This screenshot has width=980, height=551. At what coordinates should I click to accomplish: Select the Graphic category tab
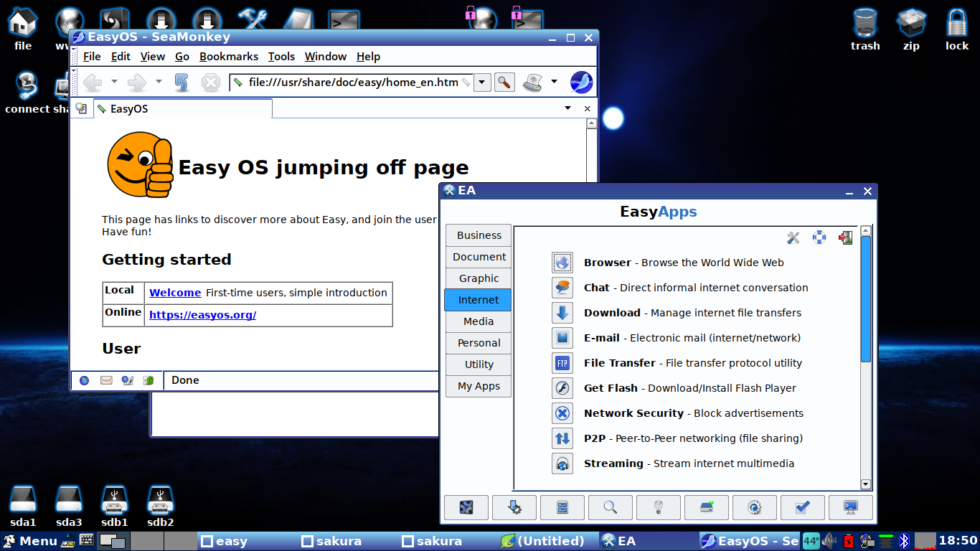479,278
